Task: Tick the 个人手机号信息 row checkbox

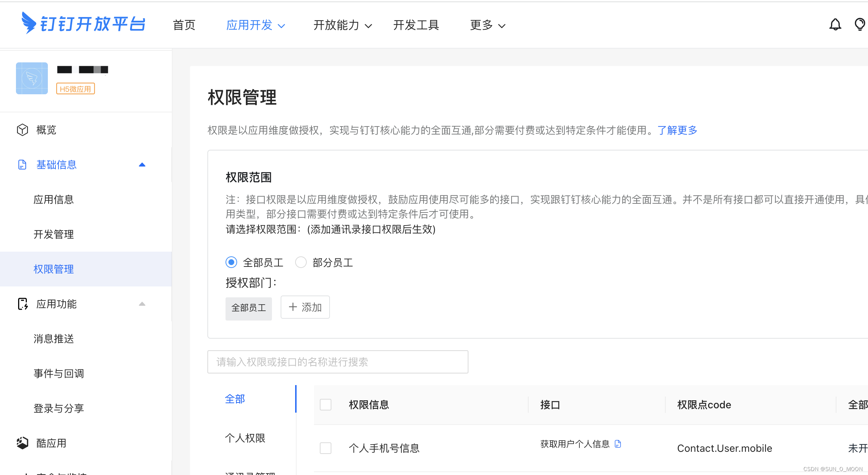Action: point(326,448)
